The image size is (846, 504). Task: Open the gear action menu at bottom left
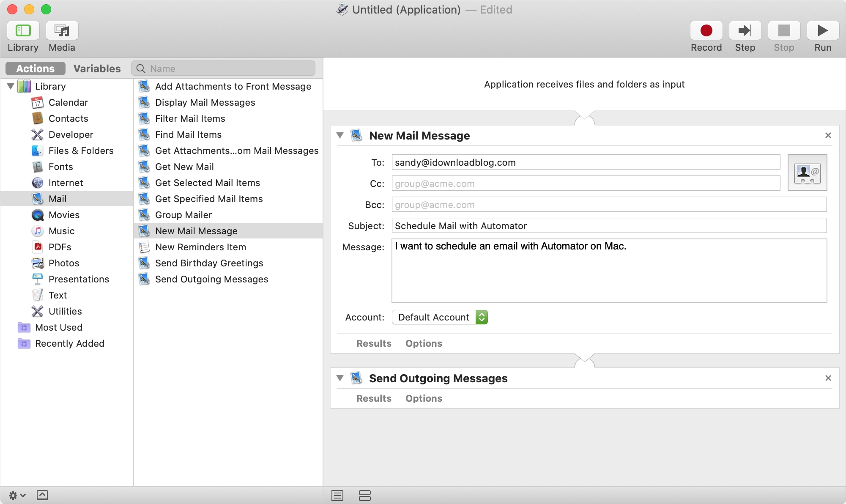(x=17, y=495)
